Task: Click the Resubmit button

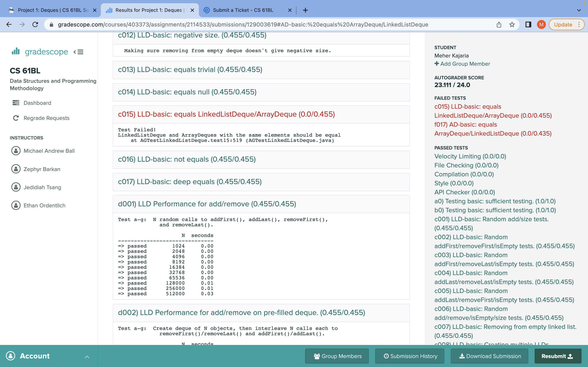Action: pyautogui.click(x=557, y=356)
